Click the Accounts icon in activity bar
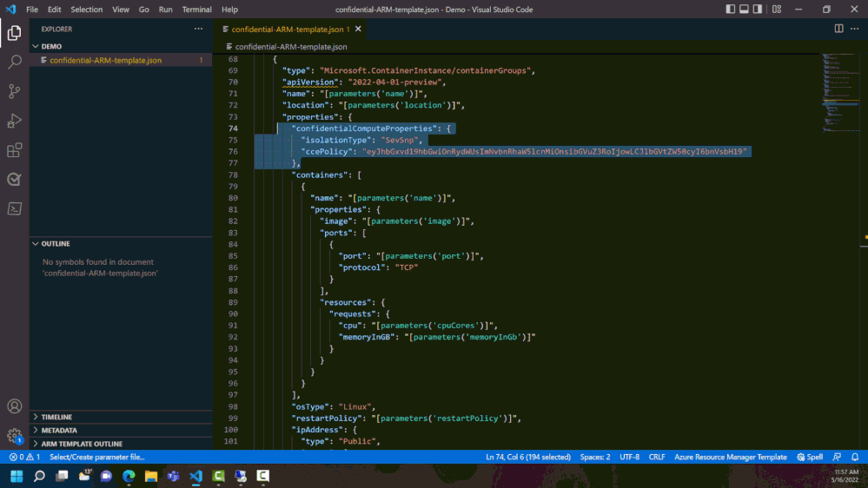This screenshot has height=488, width=868. coord(14,406)
